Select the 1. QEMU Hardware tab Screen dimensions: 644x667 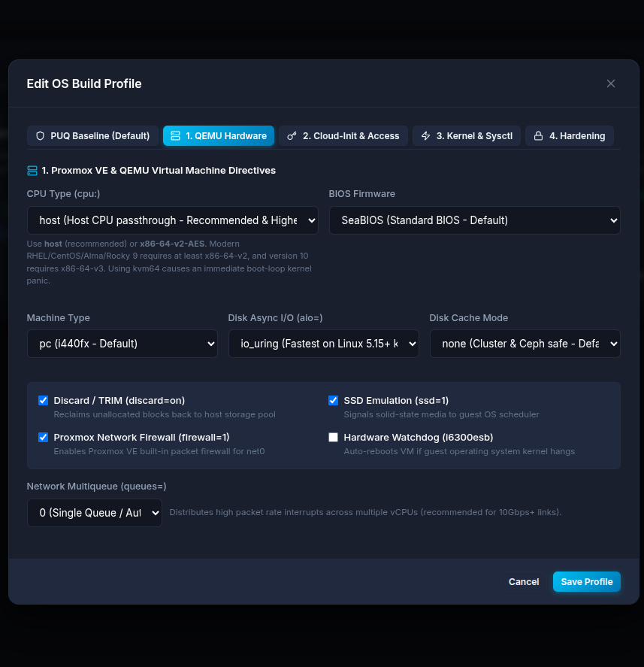point(219,135)
